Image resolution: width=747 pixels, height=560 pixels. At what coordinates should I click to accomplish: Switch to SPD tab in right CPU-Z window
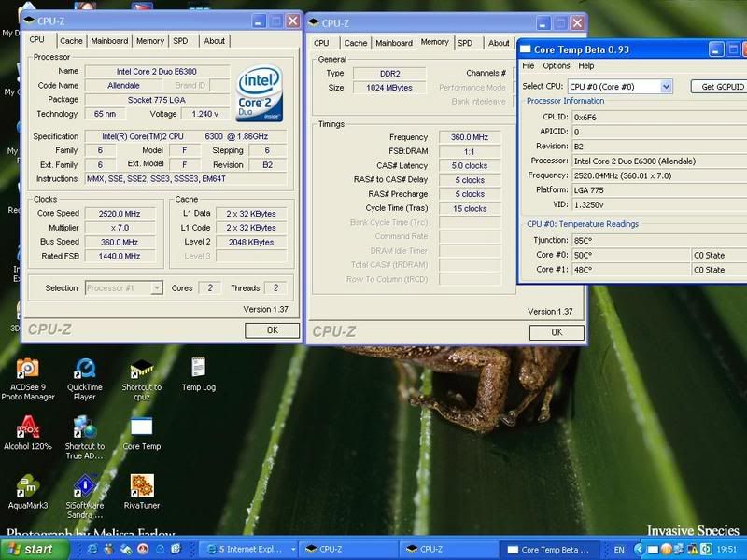tap(465, 43)
